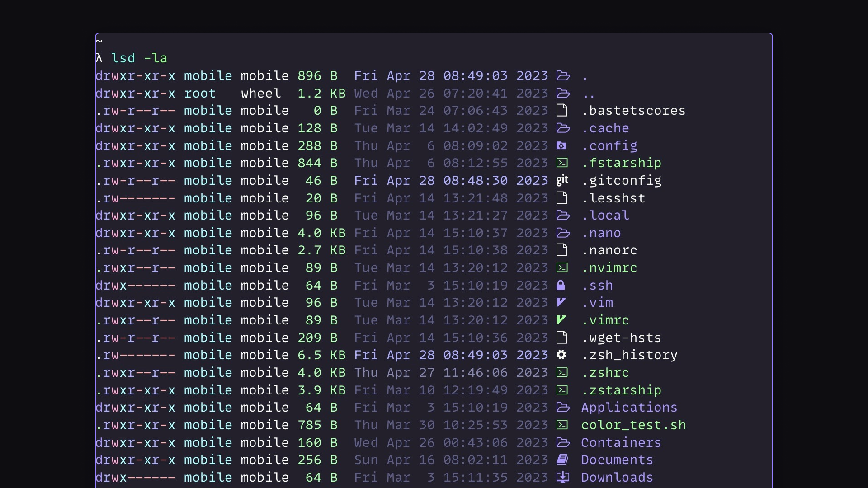Screen dimensions: 868x488
Task: Click the terminal script icon beside color_test.sh
Action: [x=562, y=425]
